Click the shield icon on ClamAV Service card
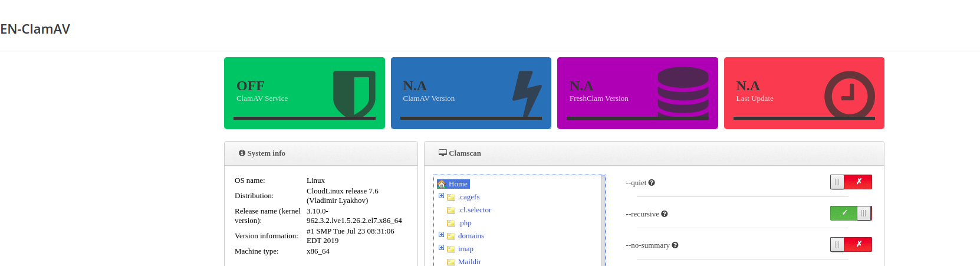The image size is (980, 266). 354,94
